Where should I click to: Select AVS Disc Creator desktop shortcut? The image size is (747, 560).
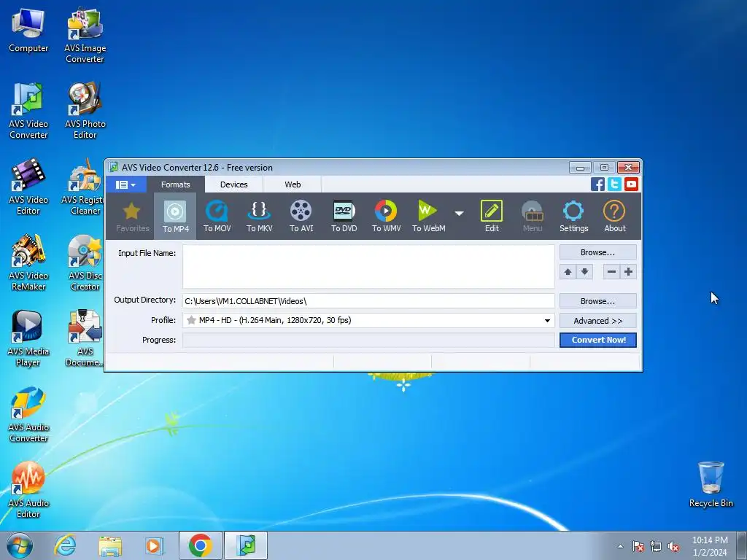[x=84, y=262]
